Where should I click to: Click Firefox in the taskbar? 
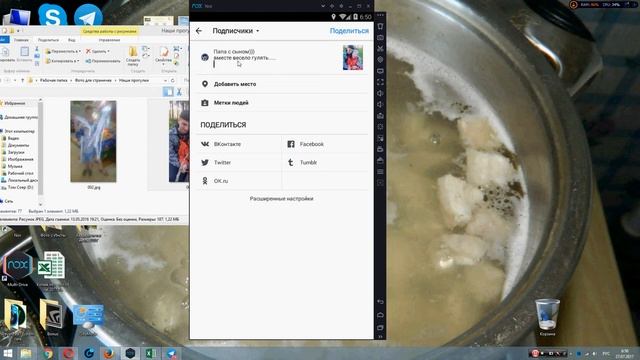(x=109, y=353)
